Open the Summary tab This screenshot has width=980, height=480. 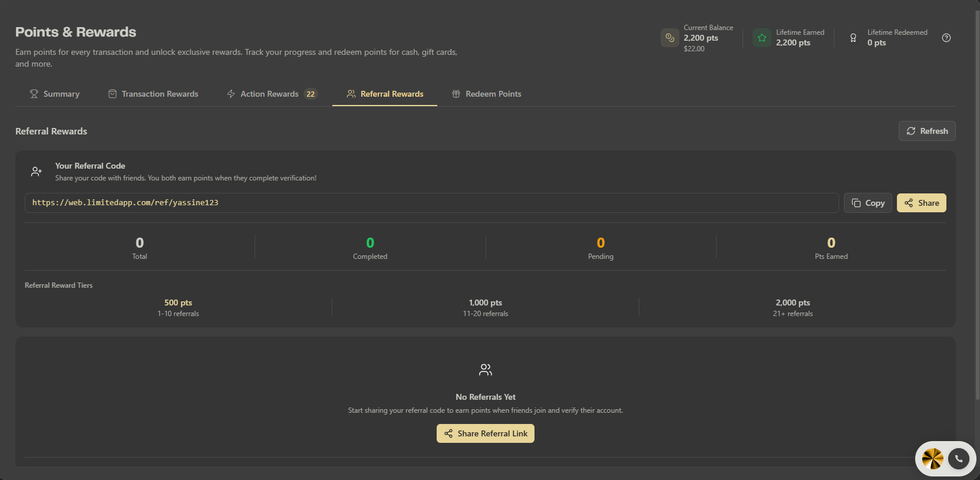tap(55, 94)
